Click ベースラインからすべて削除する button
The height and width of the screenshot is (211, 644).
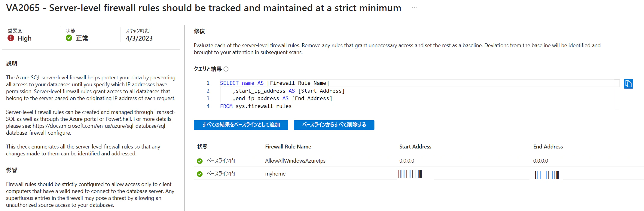point(334,125)
